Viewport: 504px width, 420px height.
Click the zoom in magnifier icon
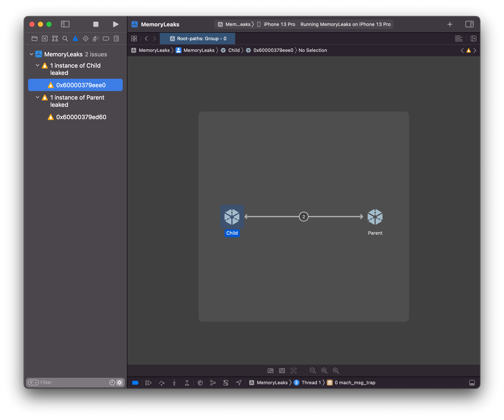pos(336,371)
